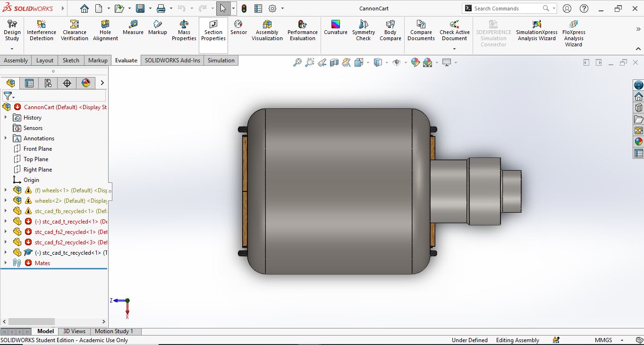Viewport: 644px width, 345px height.
Task: Click Zoom to Area icon
Action: [x=310, y=62]
